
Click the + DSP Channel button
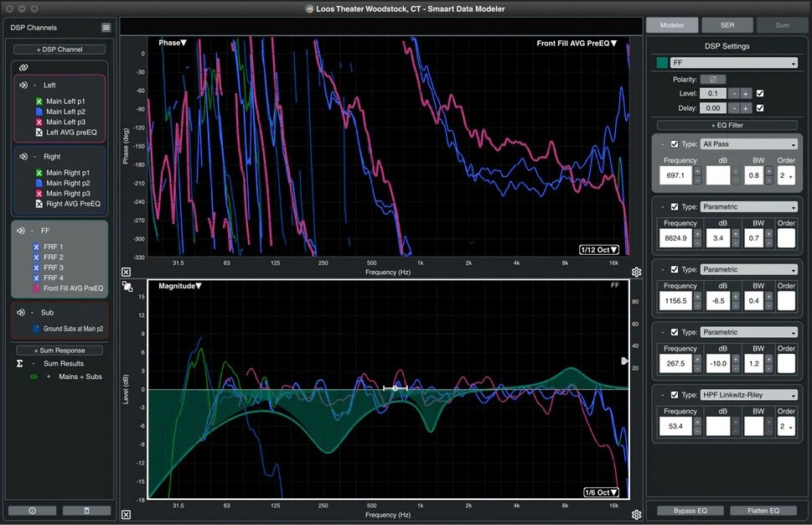click(59, 49)
